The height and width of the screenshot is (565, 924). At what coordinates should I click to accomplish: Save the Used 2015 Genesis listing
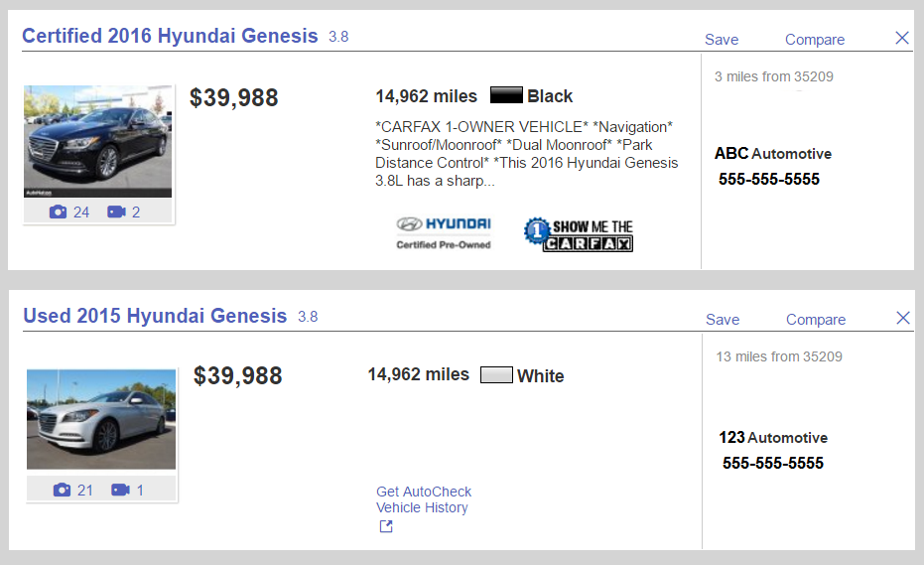pos(723,320)
